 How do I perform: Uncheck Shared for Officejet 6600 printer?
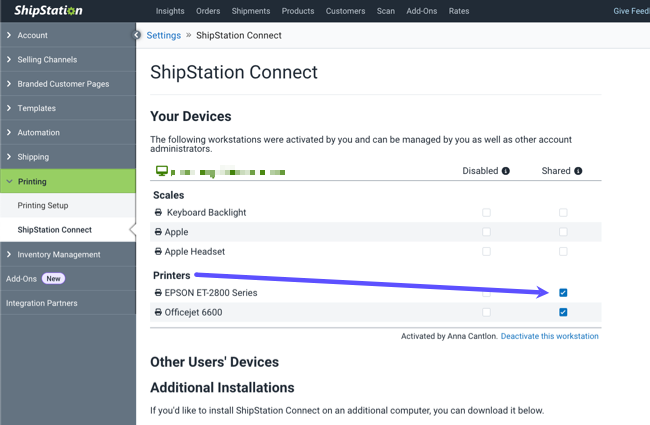pyautogui.click(x=563, y=313)
